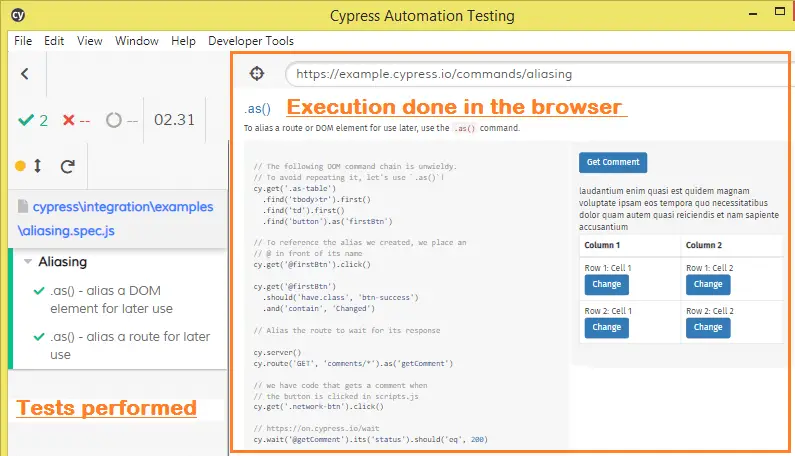
Task: Click the laudantium comment paragraph text
Action: [679, 209]
